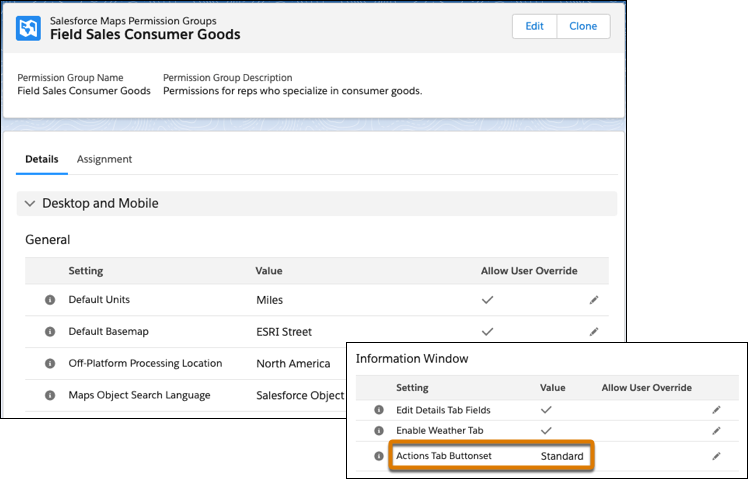Edit the Default Basemap row pencil icon

tap(594, 331)
